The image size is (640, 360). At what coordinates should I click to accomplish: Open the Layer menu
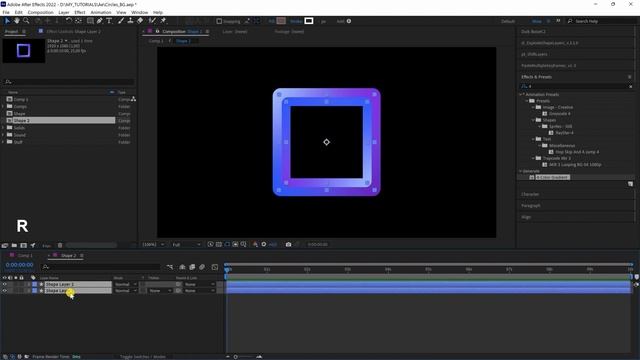tap(64, 12)
